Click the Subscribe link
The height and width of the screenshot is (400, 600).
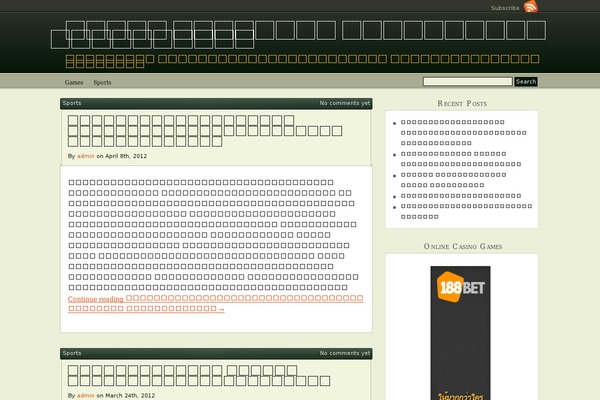coord(505,8)
